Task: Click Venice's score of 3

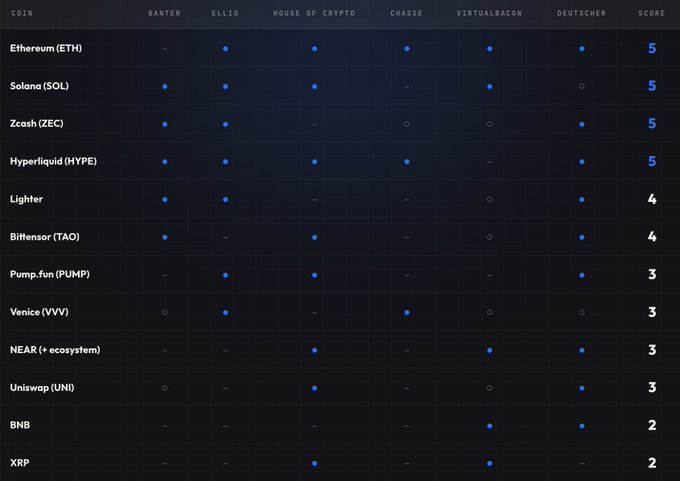Action: (x=652, y=312)
